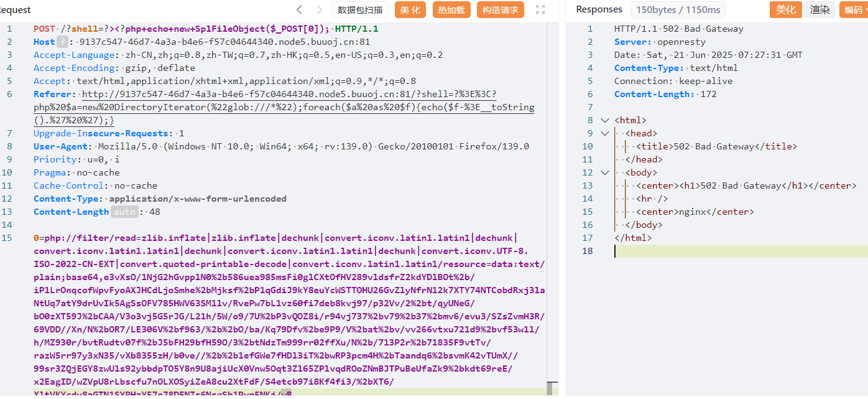Click the Cache-Control header line
The width and height of the screenshot is (868, 399).
(x=96, y=185)
